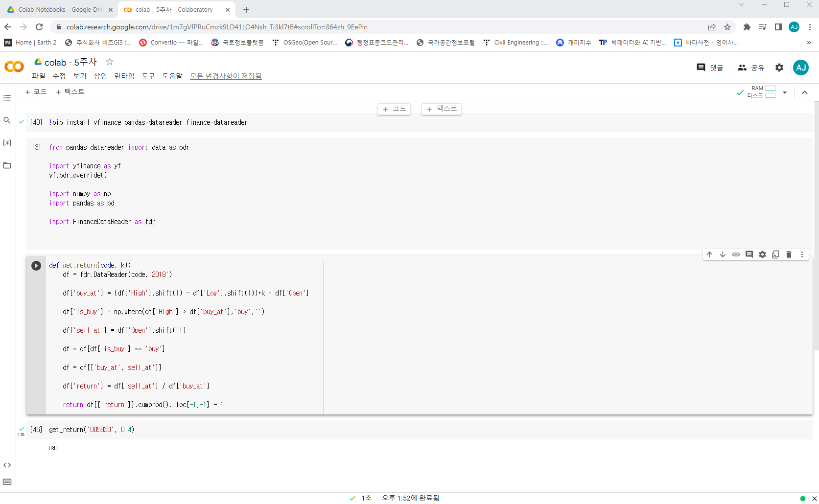The width and height of the screenshot is (819, 504).
Task: Open a new browser tab
Action: [x=246, y=10]
